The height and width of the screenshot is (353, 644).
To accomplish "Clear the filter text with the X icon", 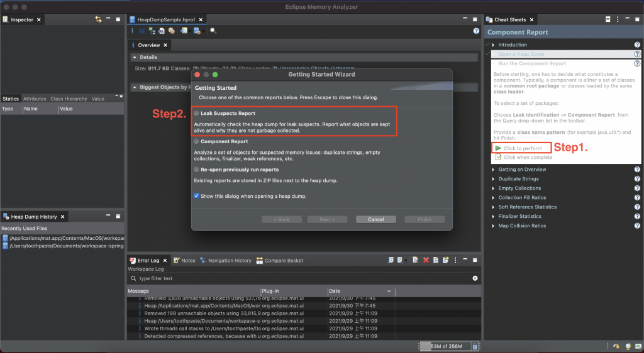I will point(475,278).
